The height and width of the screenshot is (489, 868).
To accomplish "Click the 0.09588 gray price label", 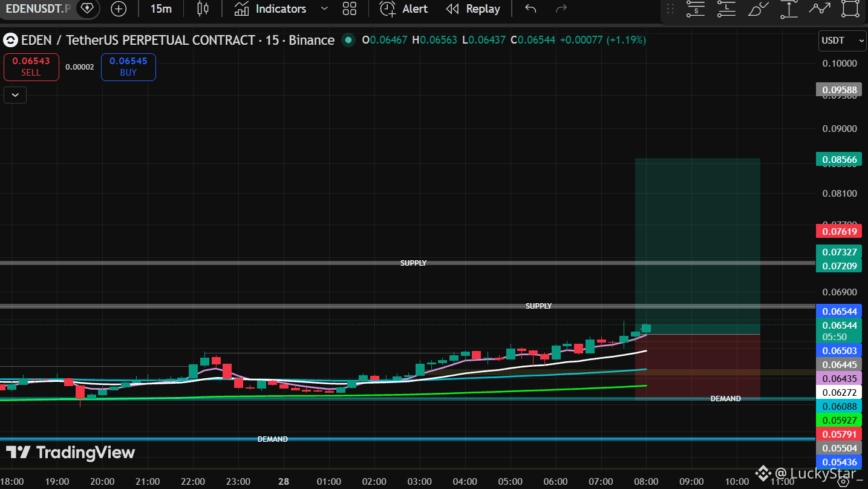I will pyautogui.click(x=838, y=90).
